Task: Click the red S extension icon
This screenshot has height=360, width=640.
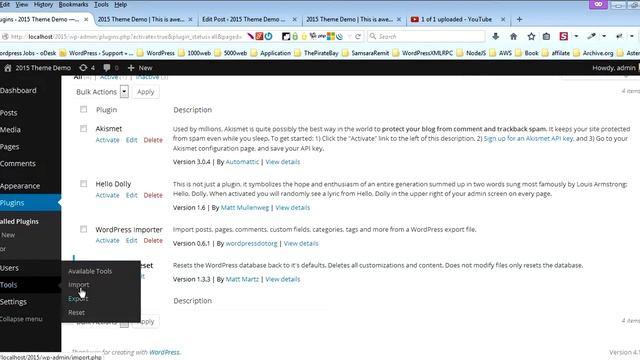Action: pyautogui.click(x=564, y=36)
